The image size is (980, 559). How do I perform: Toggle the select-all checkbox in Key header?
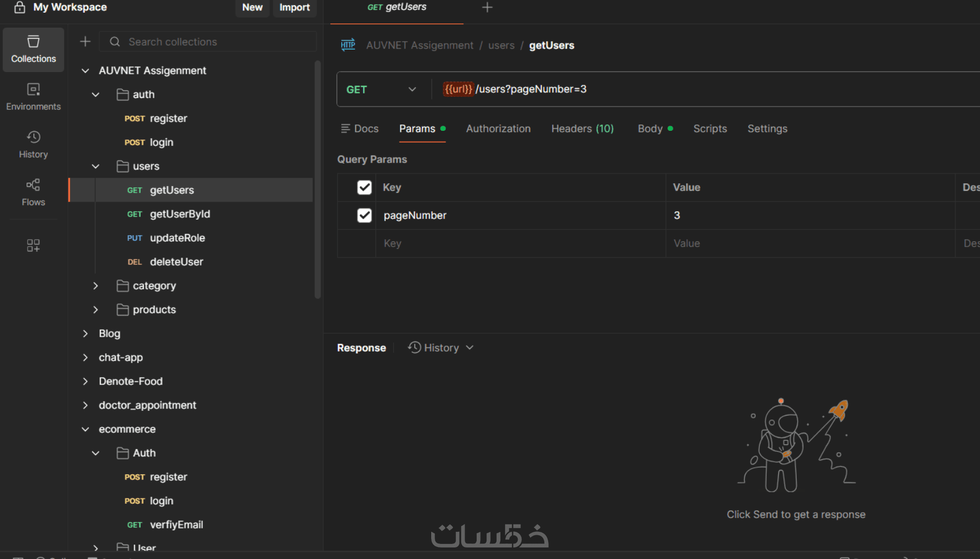(x=364, y=187)
